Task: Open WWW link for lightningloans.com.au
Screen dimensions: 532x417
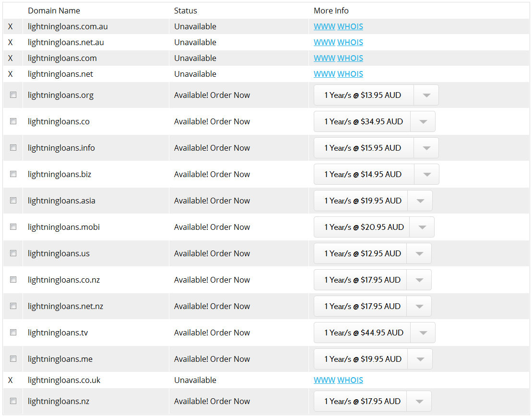Action: point(324,26)
